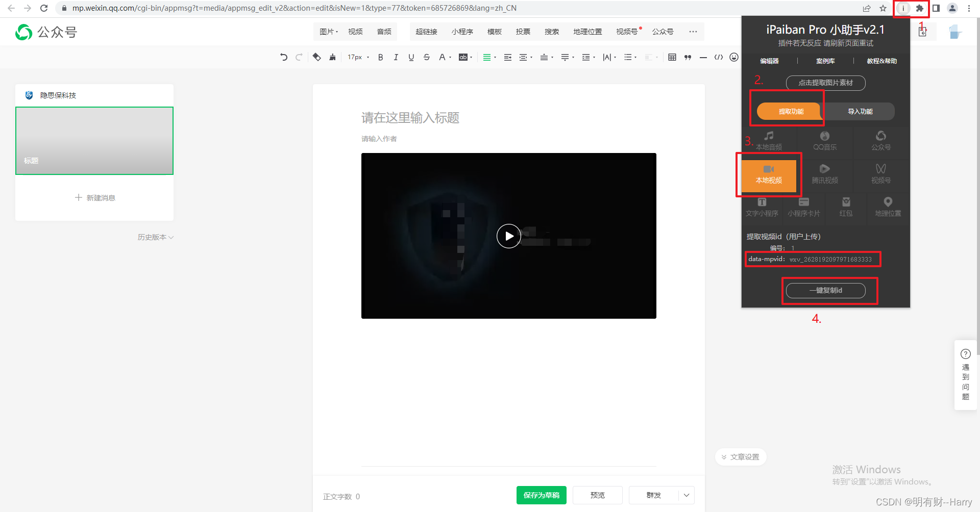The width and height of the screenshot is (980, 512).
Task: Open the letter spacing |A| dropdown
Action: 609,57
